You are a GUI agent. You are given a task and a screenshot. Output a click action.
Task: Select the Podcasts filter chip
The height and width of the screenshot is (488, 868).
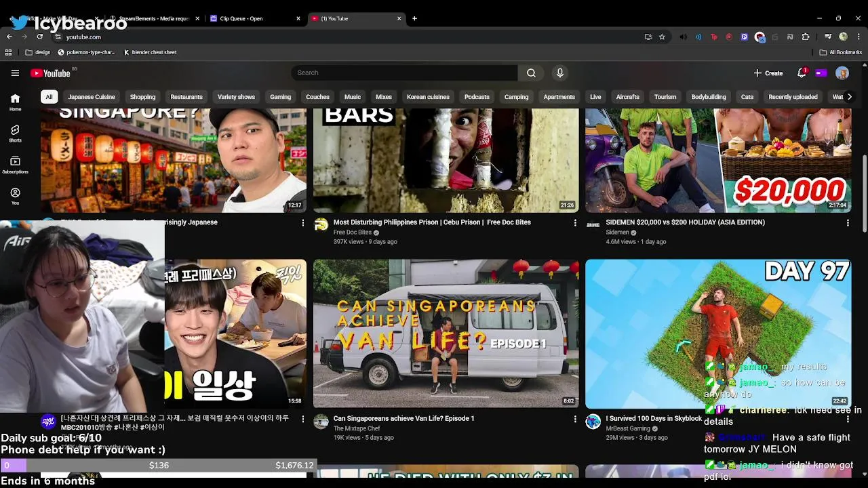tap(477, 97)
